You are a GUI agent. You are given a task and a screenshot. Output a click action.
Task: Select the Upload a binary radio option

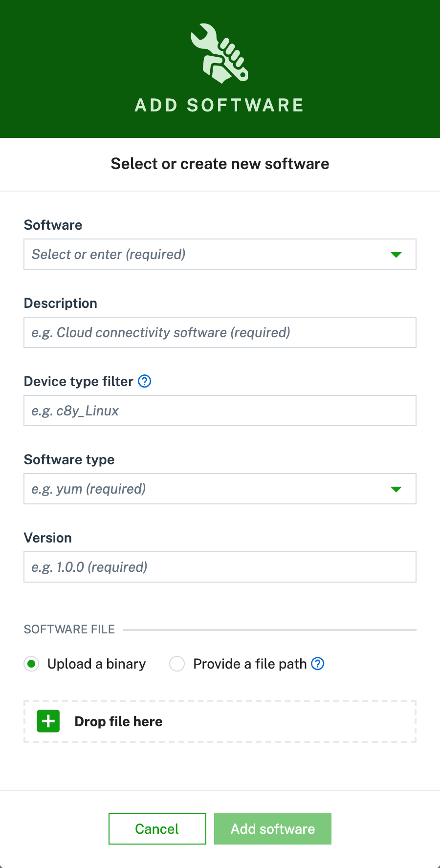pos(32,664)
